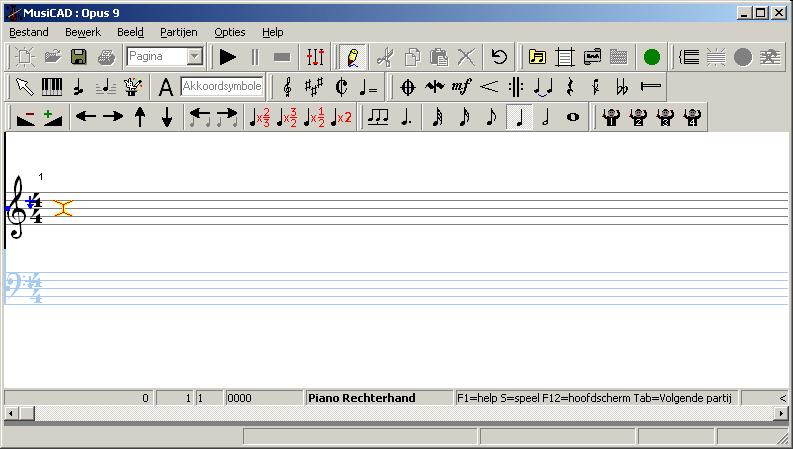Select voice 4 conductor icon
Viewport: 793px width, 449px height.
point(692,117)
